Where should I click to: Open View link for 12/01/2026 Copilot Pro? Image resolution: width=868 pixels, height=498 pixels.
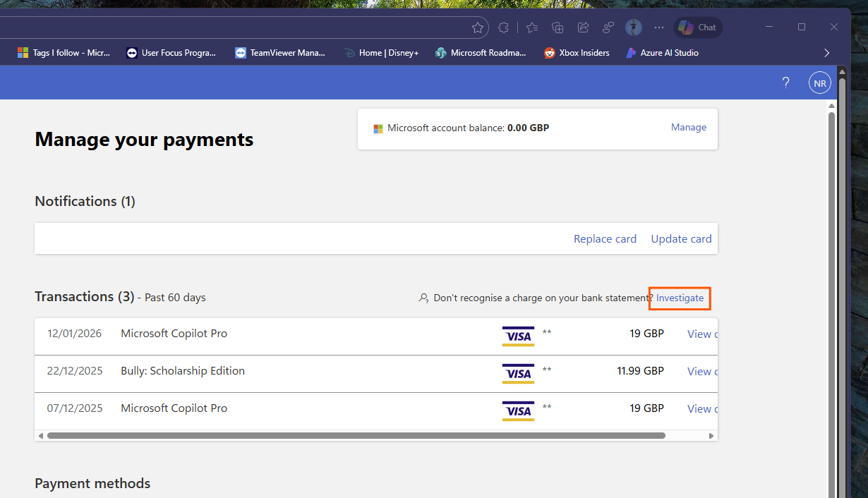point(702,334)
